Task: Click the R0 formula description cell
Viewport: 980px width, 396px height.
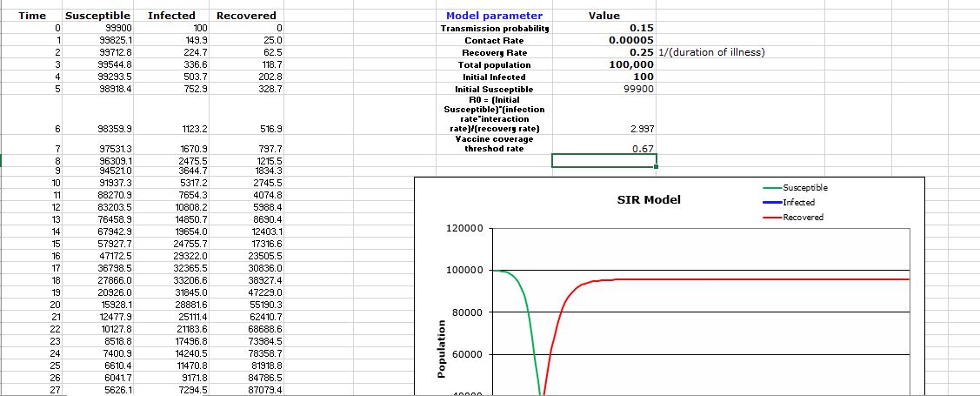Action: pos(495,115)
